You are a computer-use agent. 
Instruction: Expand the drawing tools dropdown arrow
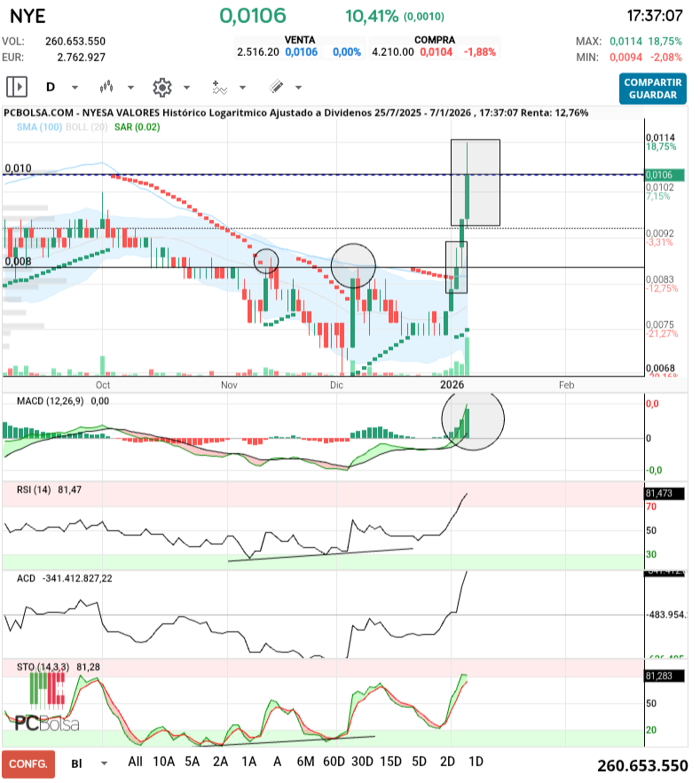point(298,88)
